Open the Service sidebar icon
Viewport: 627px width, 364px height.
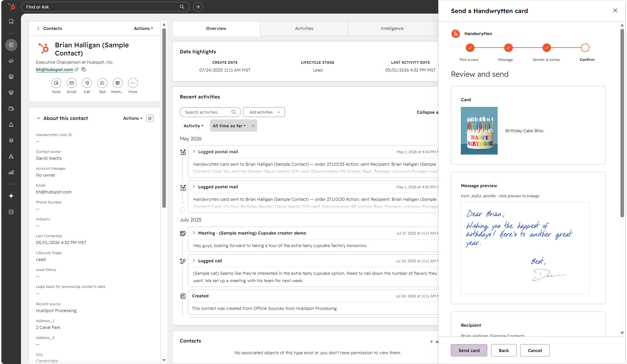(x=11, y=125)
